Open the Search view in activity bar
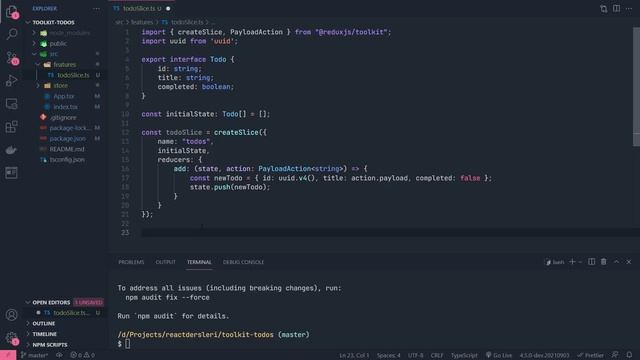The height and width of the screenshot is (360, 640). coord(12,34)
